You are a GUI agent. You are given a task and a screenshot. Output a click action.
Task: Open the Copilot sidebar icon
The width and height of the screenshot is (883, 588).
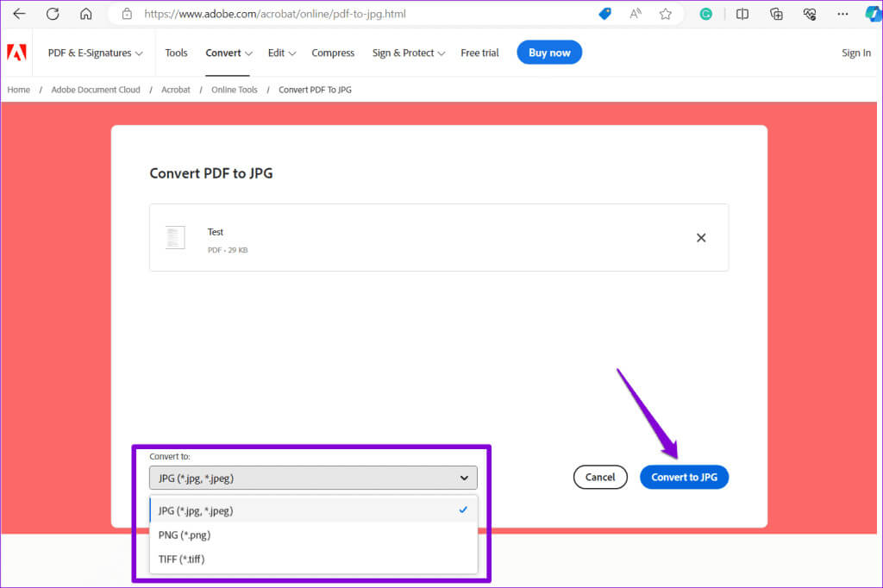(874, 14)
